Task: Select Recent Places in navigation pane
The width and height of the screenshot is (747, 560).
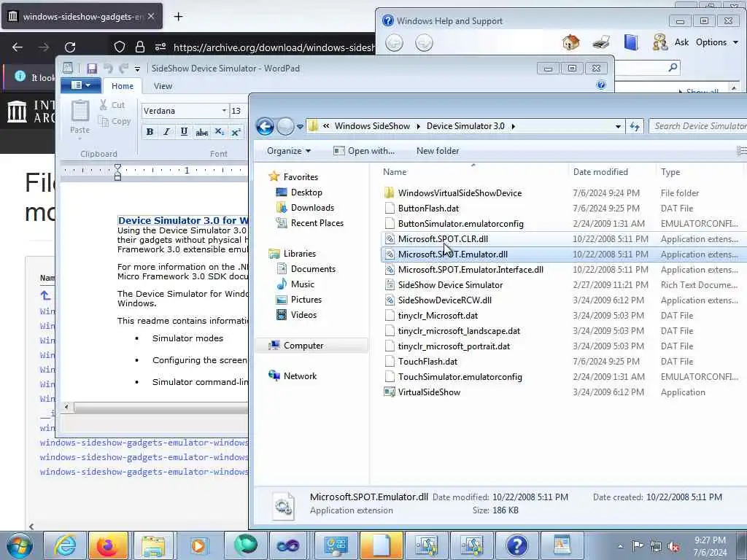Action: (x=317, y=223)
